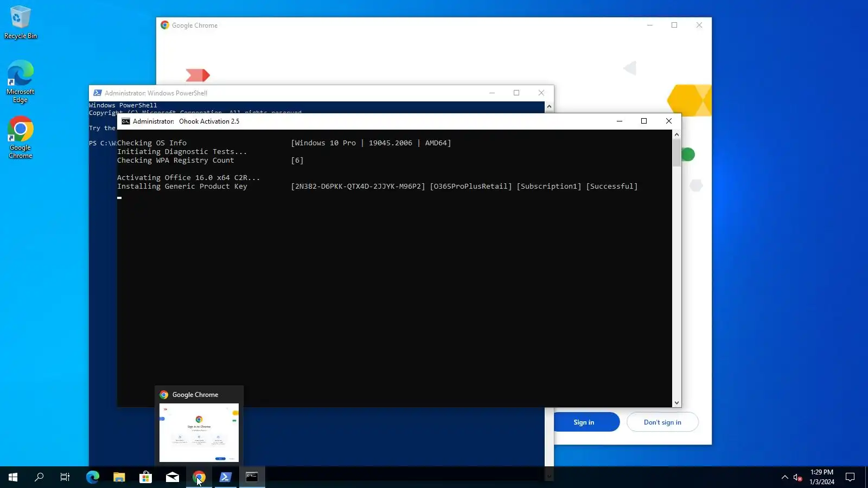Click the Ohook Activation window system icon
This screenshot has height=488, width=868.
[126, 121]
